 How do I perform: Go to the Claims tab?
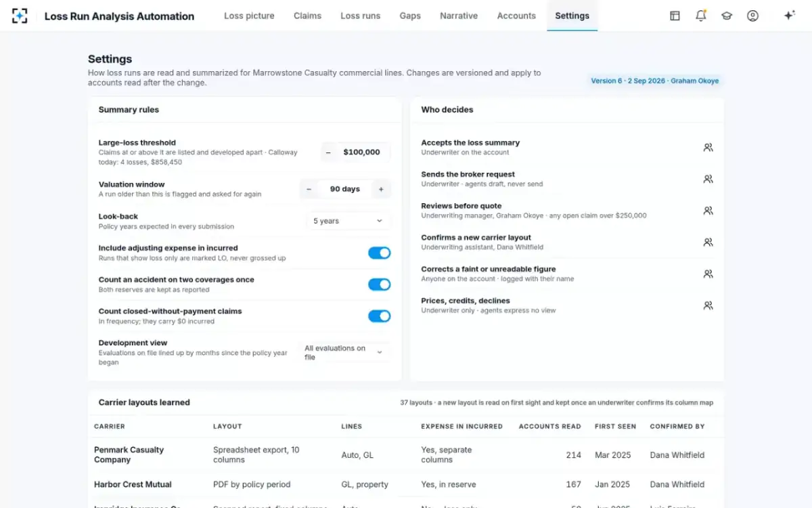pos(307,16)
